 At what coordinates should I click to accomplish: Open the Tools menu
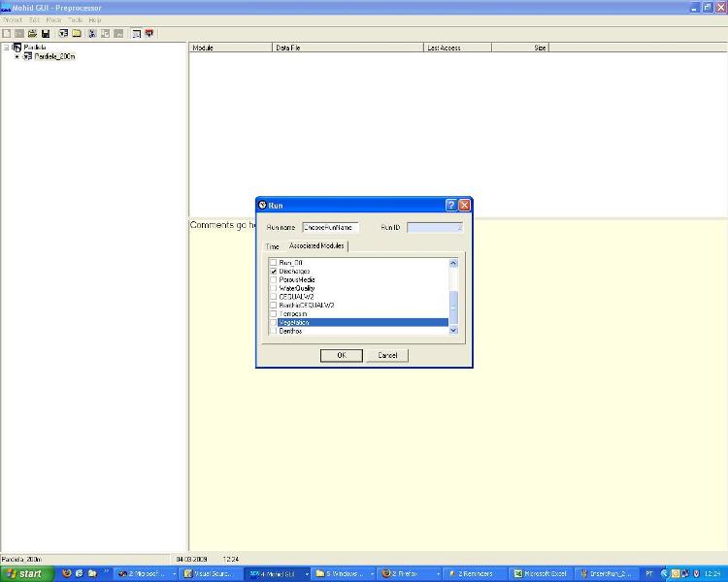[x=75, y=19]
